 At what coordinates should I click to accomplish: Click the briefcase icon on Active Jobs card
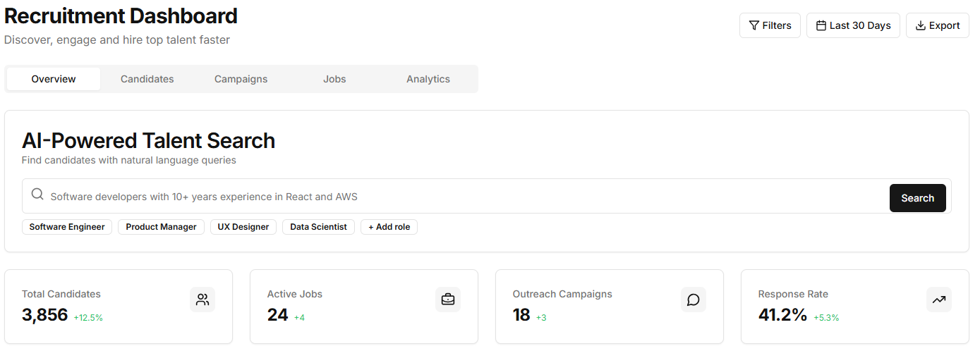pos(448,300)
